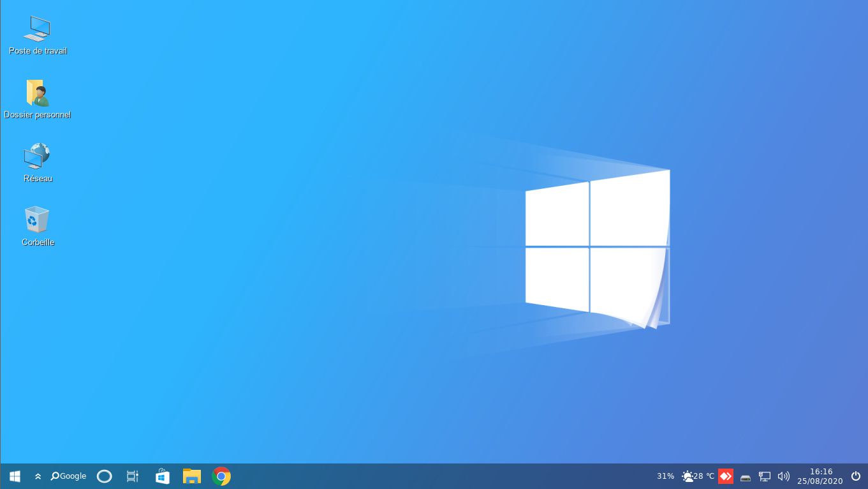Expand the double-chevron arrow in taskbar
The width and height of the screenshot is (868, 489).
click(38, 476)
